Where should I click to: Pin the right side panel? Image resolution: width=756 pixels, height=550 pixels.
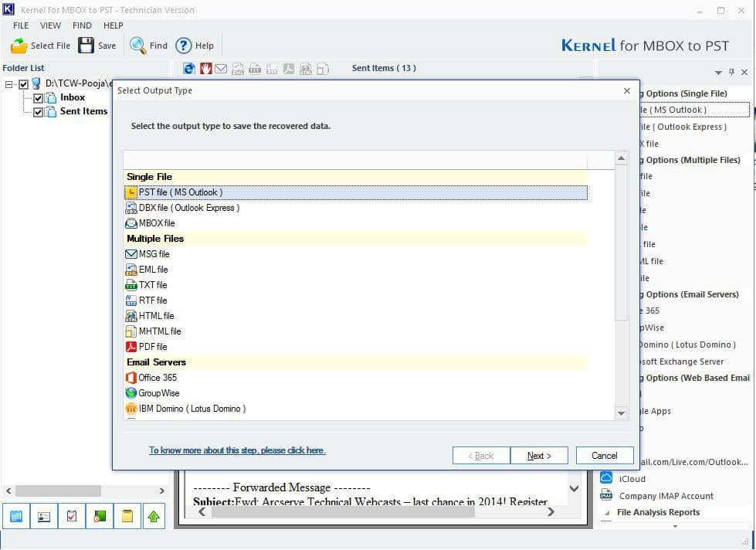731,73
